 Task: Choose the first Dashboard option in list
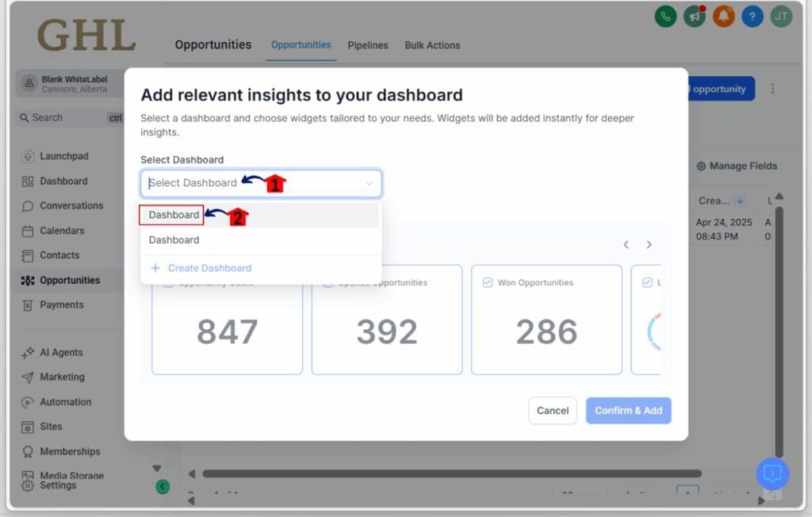coord(259,214)
